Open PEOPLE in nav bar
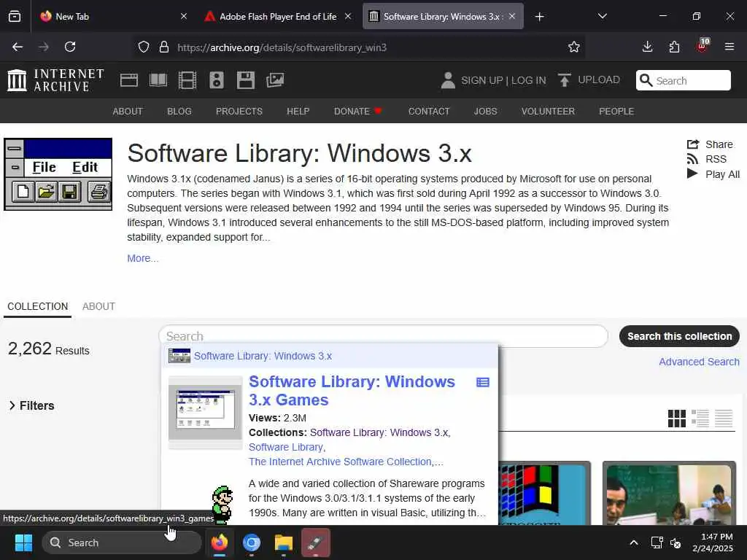This screenshot has width=747, height=560. point(616,111)
